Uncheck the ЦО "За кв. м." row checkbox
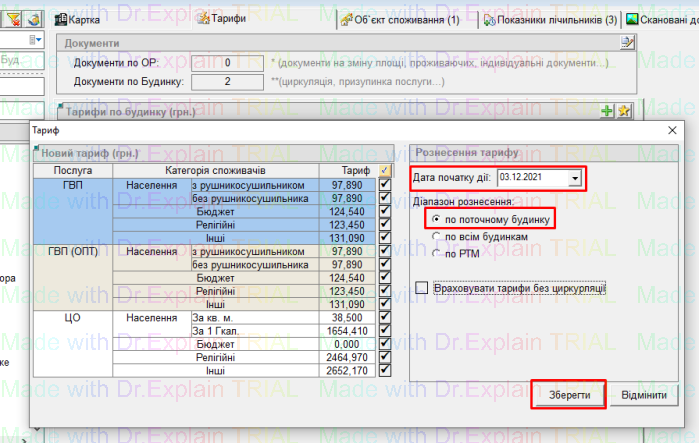The image size is (699, 443). (x=385, y=317)
